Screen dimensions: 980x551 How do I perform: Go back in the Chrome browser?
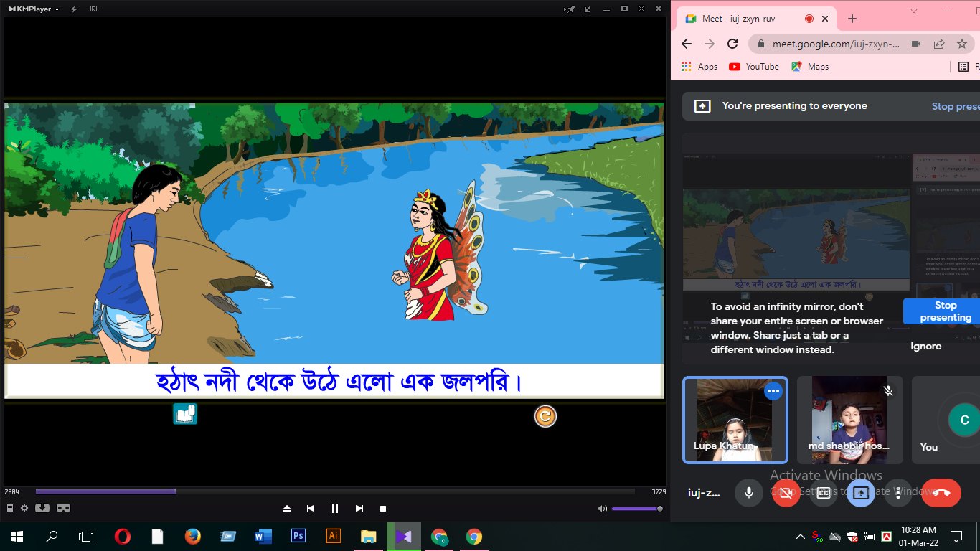coord(687,44)
